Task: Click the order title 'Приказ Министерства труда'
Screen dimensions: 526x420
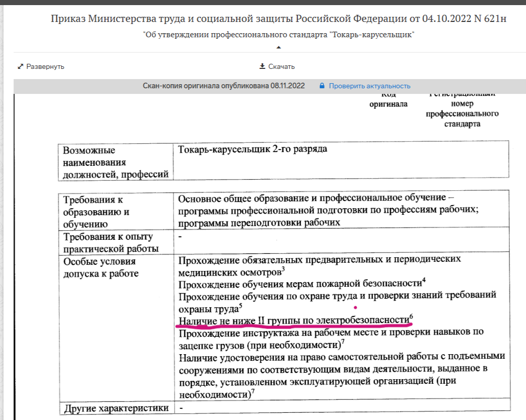Action: click(279, 19)
